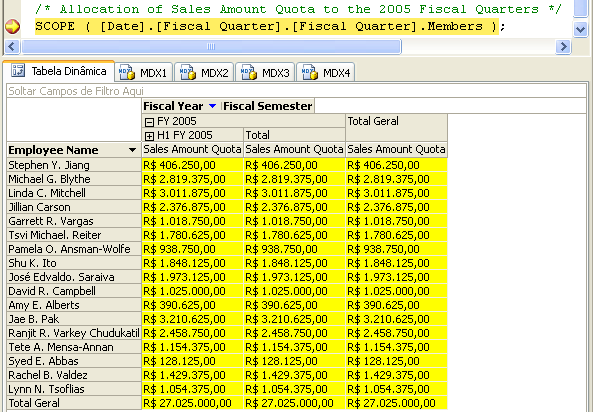The image size is (593, 412).
Task: Click the horizontal scrollbar thumb in code pane
Action: pyautogui.click(x=211, y=47)
